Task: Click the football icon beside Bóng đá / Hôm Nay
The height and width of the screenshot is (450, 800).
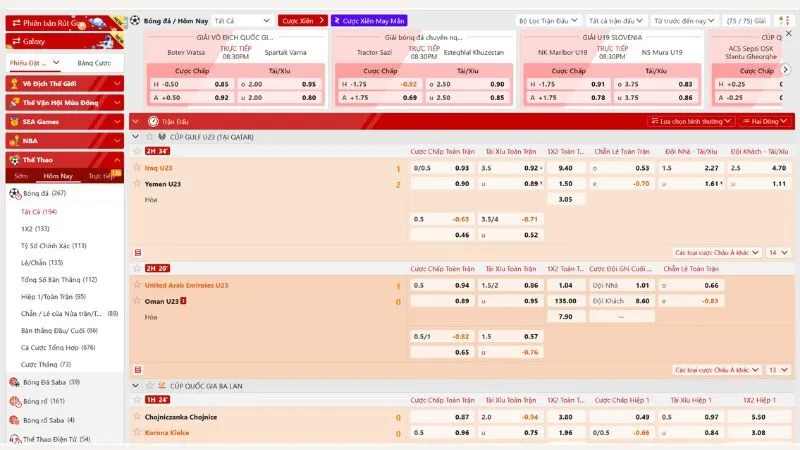Action: pos(135,20)
